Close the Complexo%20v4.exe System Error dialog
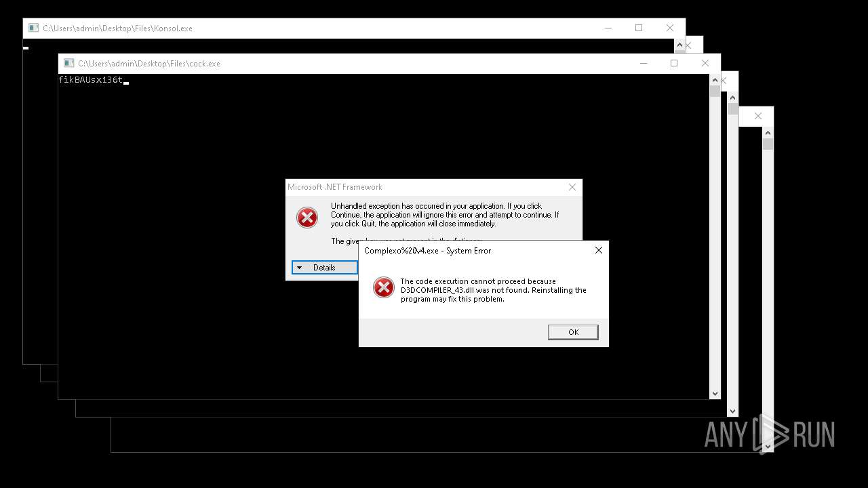The image size is (868, 488). 598,250
